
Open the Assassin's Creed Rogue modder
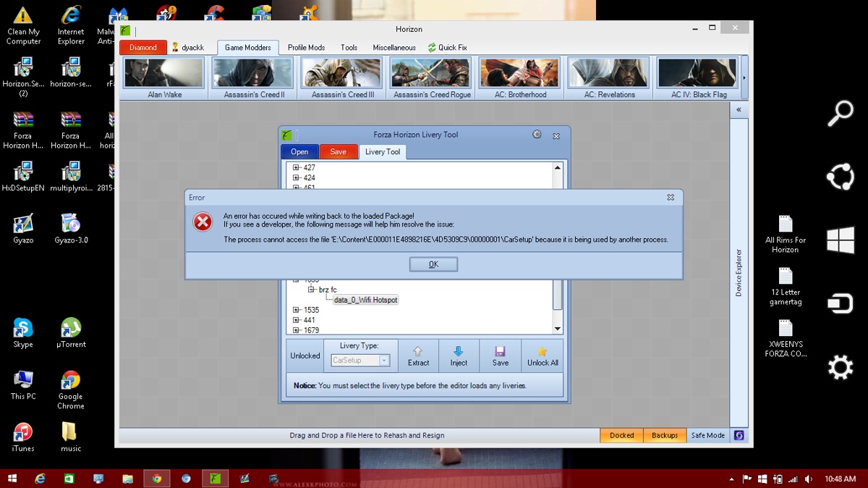pyautogui.click(x=432, y=78)
